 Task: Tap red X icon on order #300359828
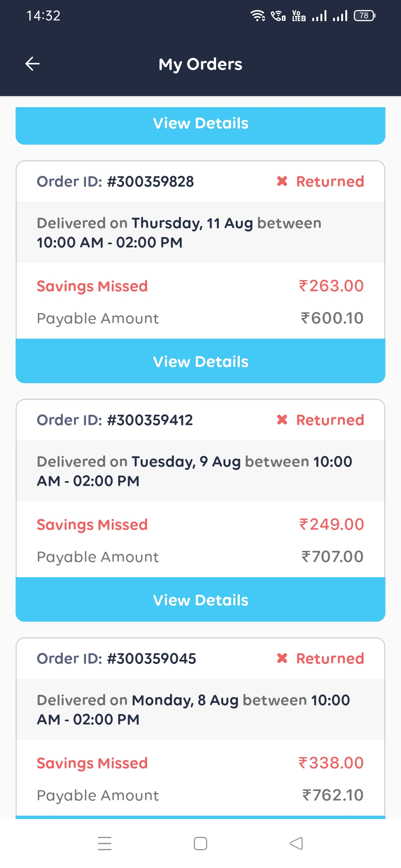tap(282, 181)
